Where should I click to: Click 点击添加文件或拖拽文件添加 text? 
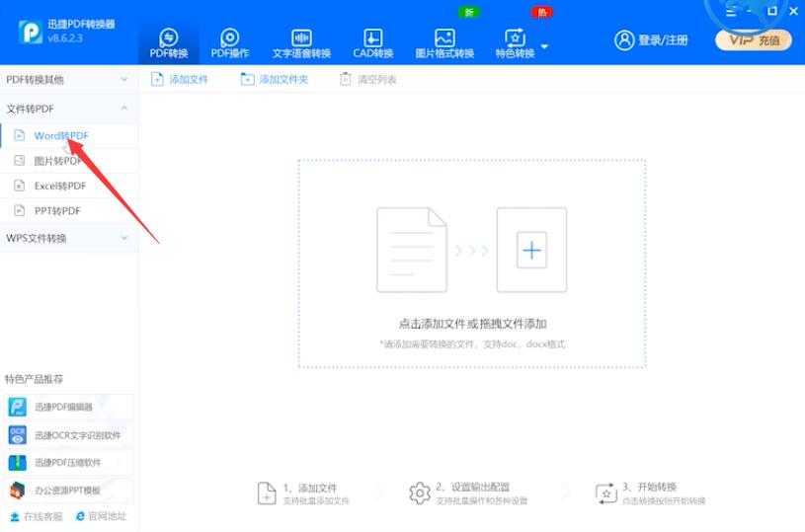click(x=472, y=324)
